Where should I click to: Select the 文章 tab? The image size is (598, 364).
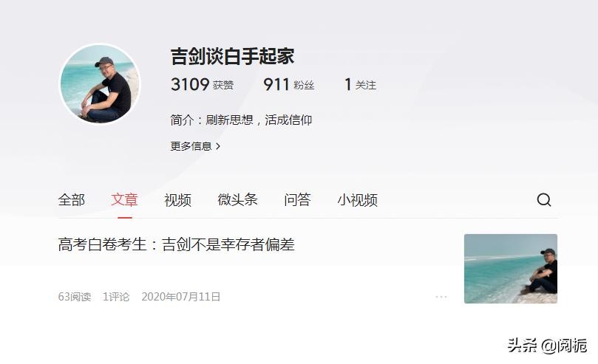124,199
